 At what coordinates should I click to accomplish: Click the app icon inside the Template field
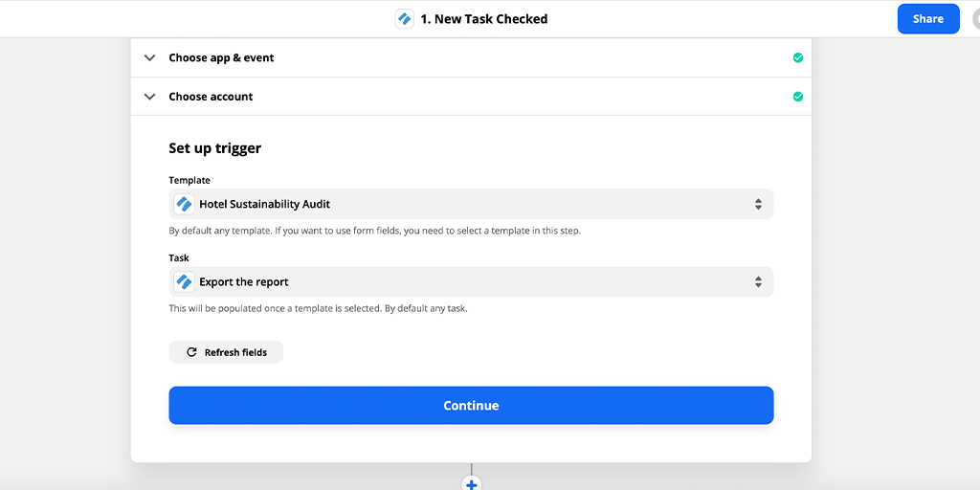tap(184, 204)
